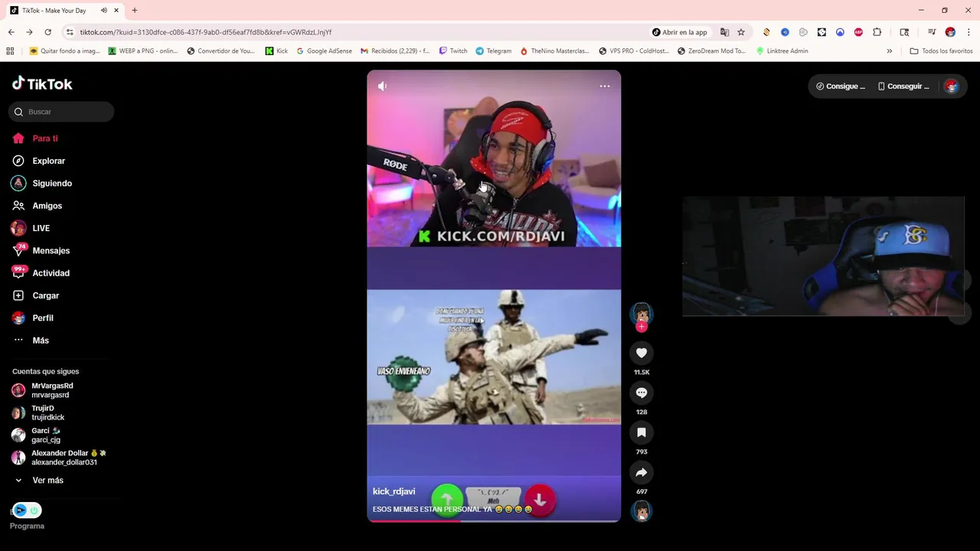Click the TikTok logo

pos(42,83)
